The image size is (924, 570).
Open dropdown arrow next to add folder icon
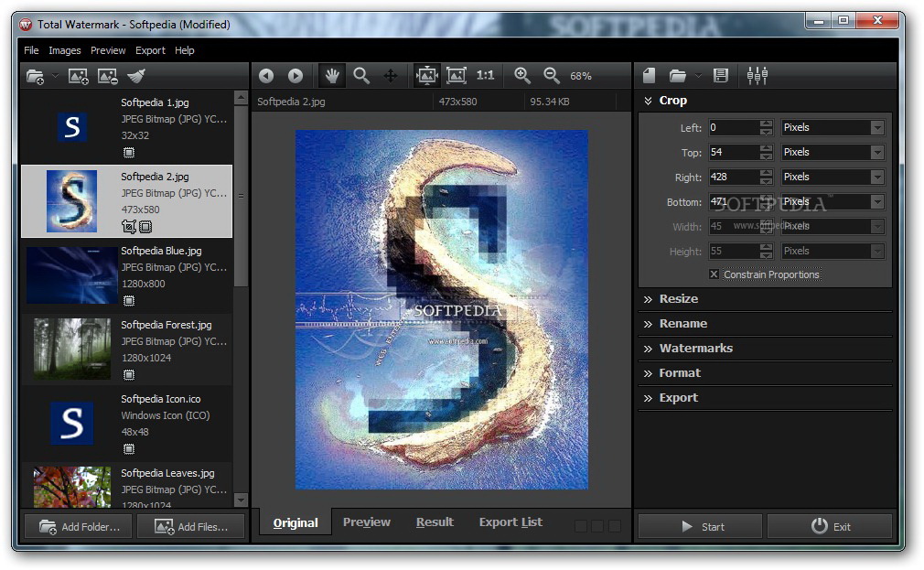pos(55,75)
